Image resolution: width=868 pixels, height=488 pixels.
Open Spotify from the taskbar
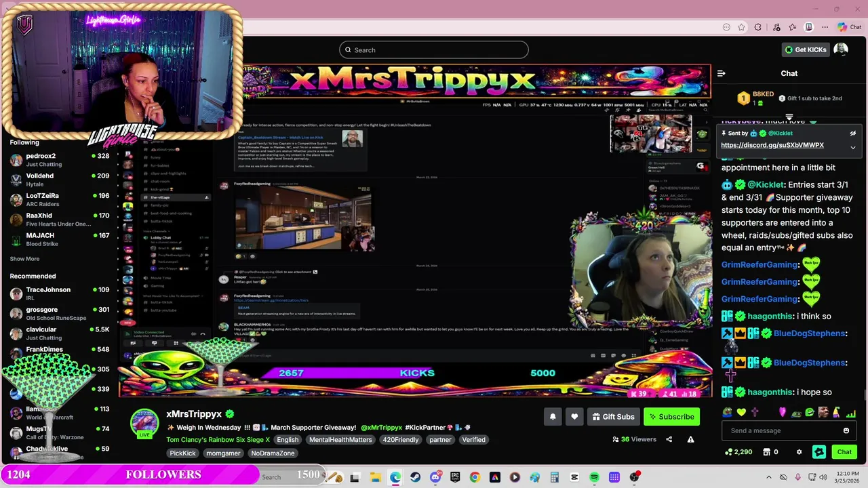point(594,477)
